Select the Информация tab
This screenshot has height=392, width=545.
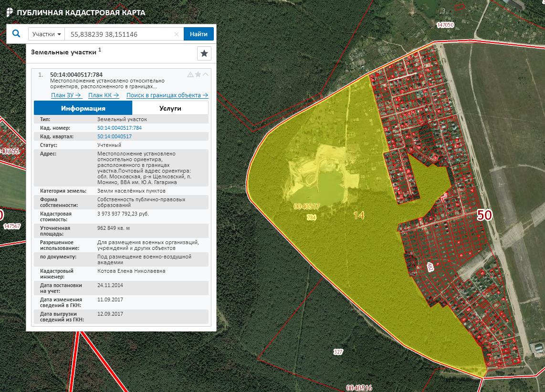click(83, 108)
